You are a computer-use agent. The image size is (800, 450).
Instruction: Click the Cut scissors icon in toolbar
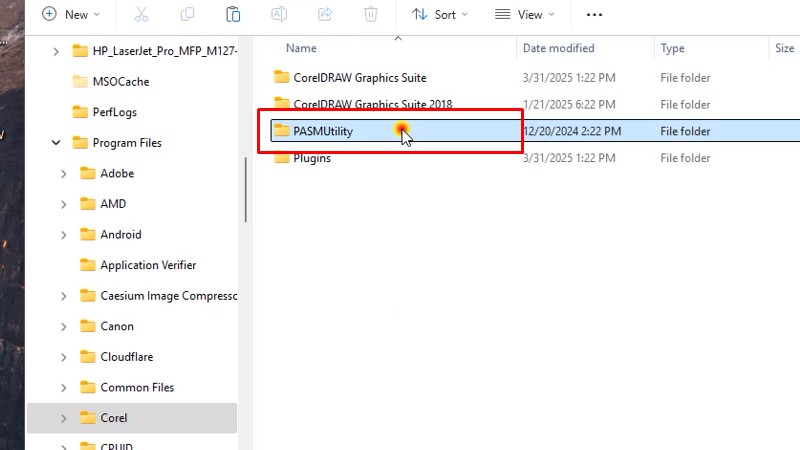[x=141, y=15]
